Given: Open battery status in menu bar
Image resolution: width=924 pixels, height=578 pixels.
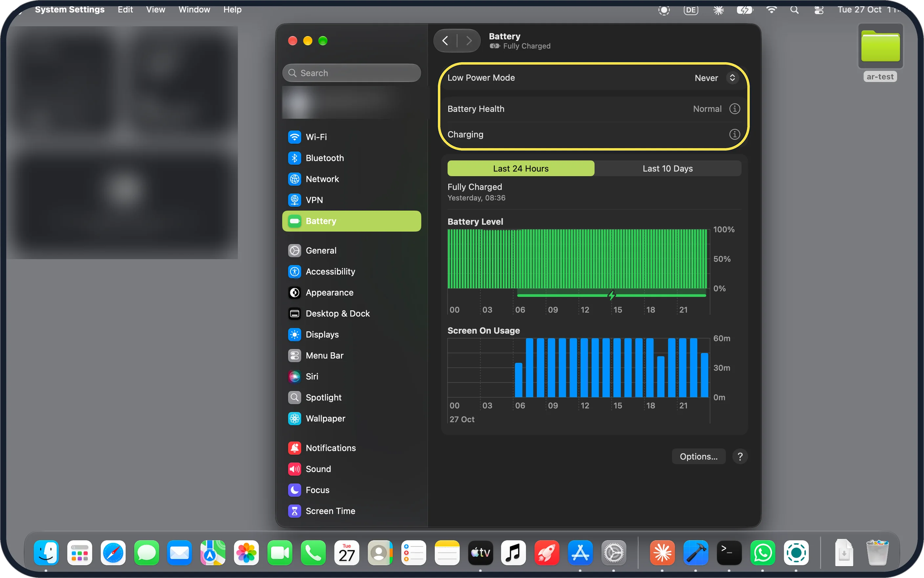Looking at the screenshot, I should pyautogui.click(x=745, y=10).
